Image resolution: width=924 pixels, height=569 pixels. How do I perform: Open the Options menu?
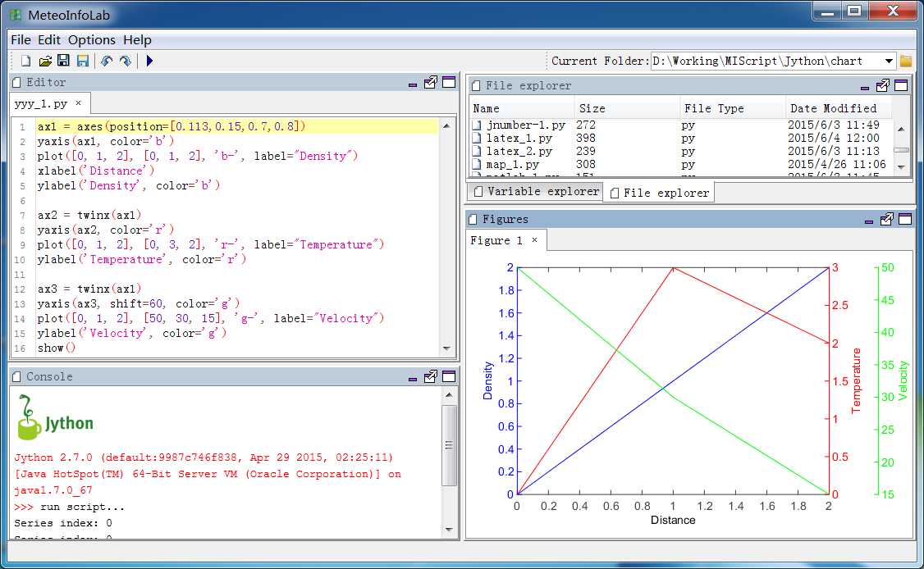(91, 40)
